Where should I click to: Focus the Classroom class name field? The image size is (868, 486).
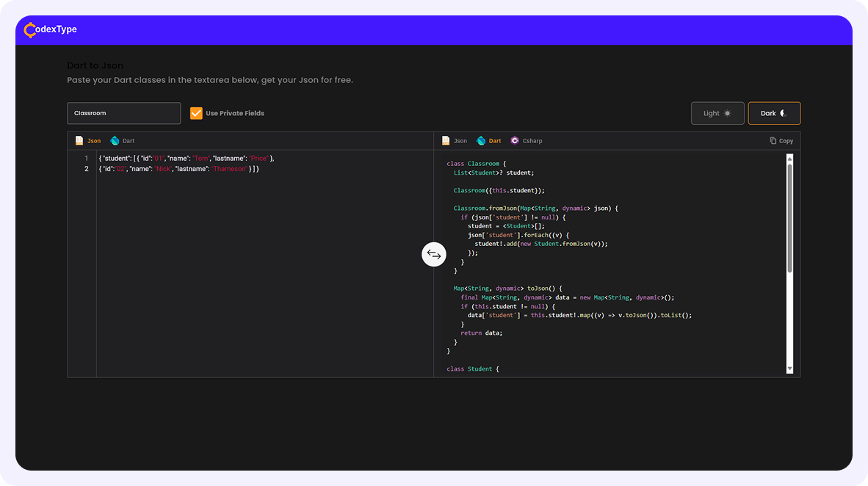click(124, 113)
